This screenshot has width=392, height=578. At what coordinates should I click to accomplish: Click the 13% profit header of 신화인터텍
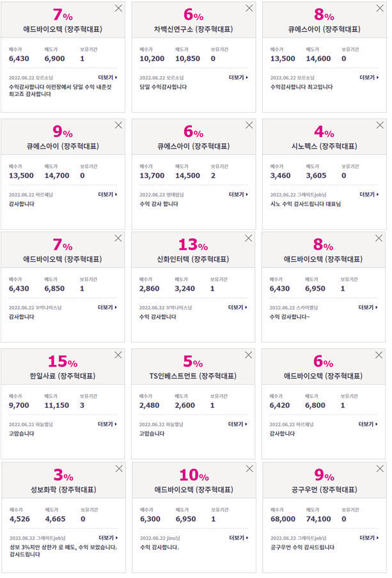coord(193,245)
